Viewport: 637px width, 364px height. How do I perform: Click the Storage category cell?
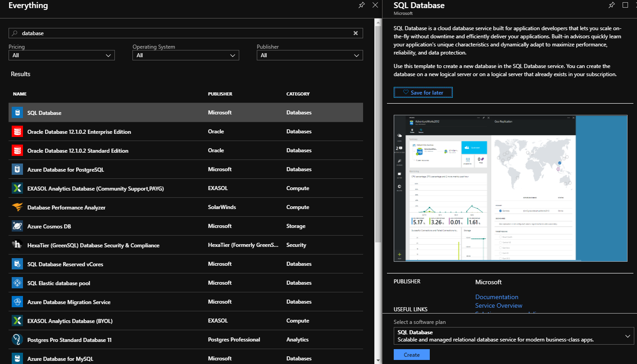pos(296,226)
